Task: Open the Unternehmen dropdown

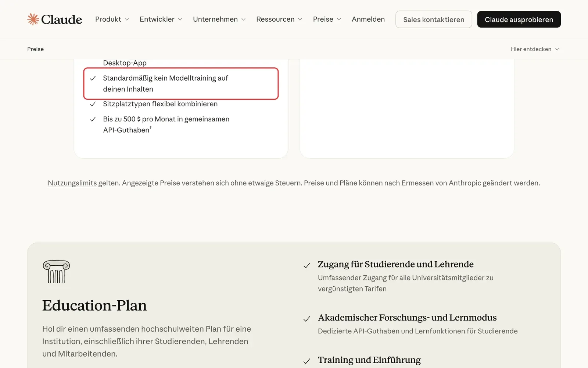Action: pyautogui.click(x=219, y=19)
